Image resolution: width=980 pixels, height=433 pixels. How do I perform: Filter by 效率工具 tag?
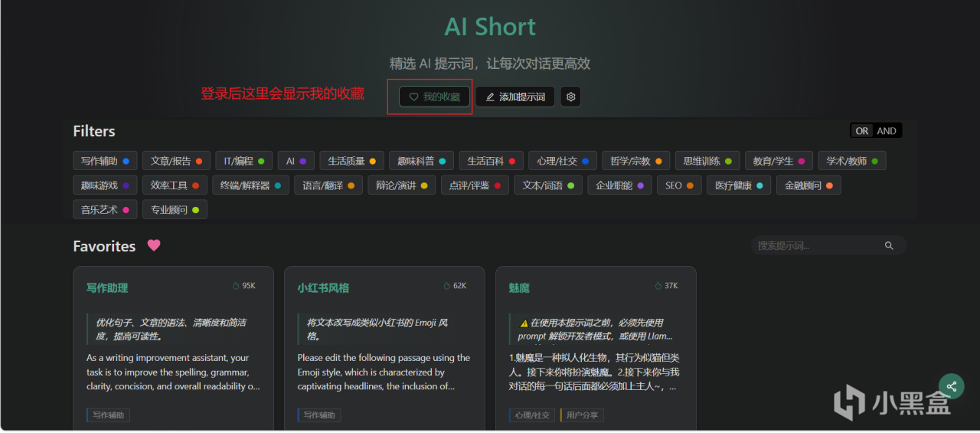175,185
